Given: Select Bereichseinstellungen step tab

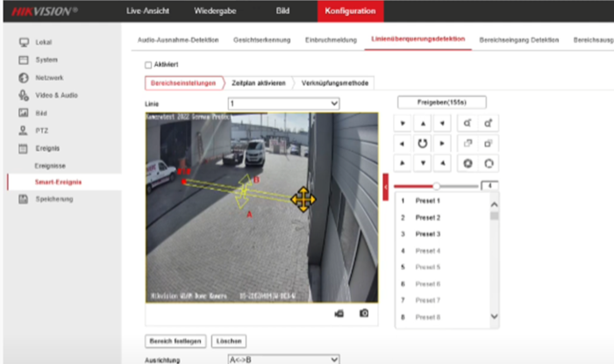Looking at the screenshot, I should (183, 83).
